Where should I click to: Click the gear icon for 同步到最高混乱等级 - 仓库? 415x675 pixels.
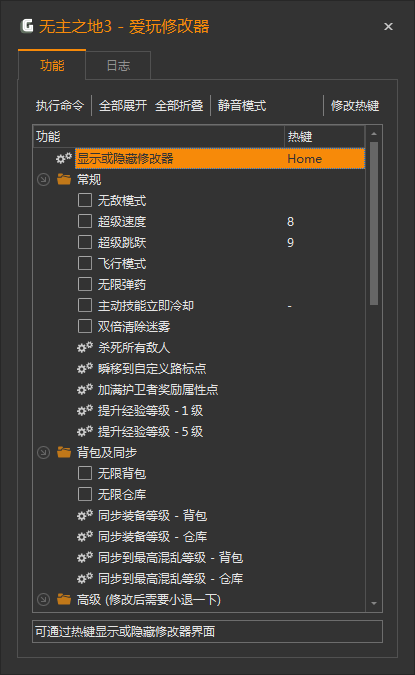pos(85,579)
